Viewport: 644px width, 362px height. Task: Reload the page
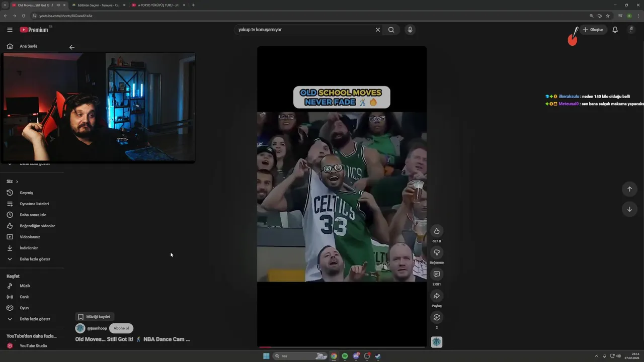[x=23, y=16]
